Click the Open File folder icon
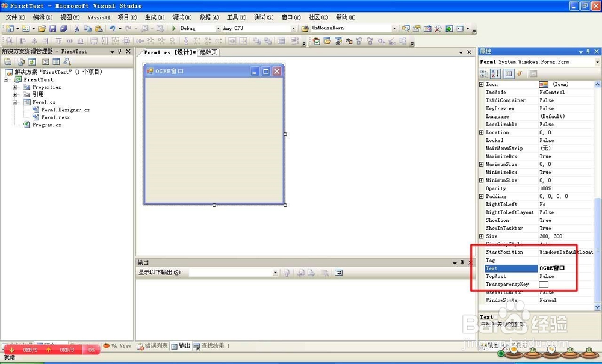Image resolution: width=602 pixels, height=364 pixels. click(x=42, y=29)
